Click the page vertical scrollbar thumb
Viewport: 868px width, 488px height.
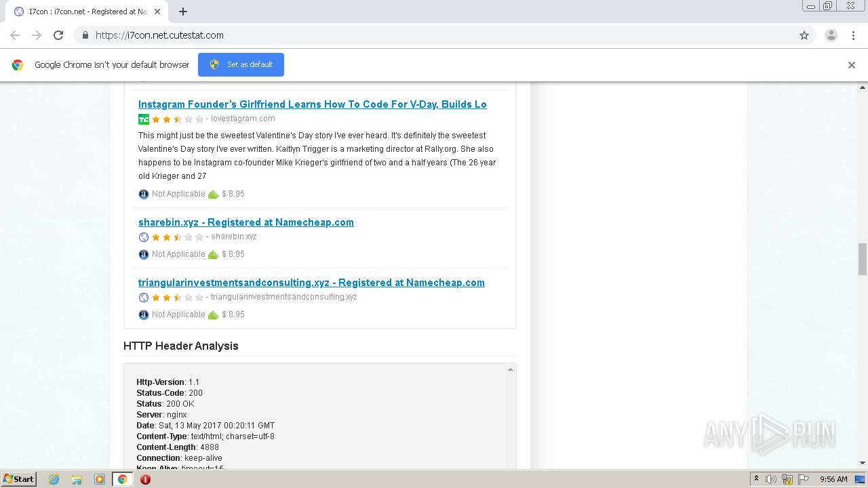(x=863, y=259)
